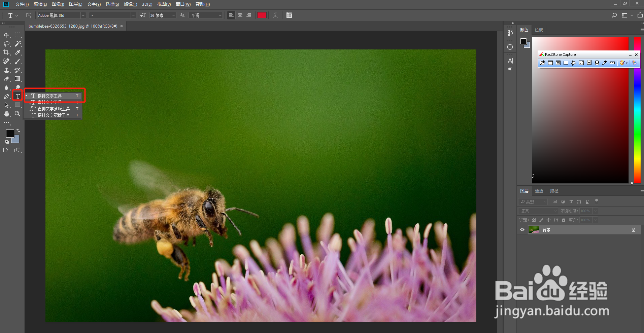This screenshot has width=644, height=333.
Task: Open the 正常 blend mode dropdown
Action: click(x=538, y=211)
